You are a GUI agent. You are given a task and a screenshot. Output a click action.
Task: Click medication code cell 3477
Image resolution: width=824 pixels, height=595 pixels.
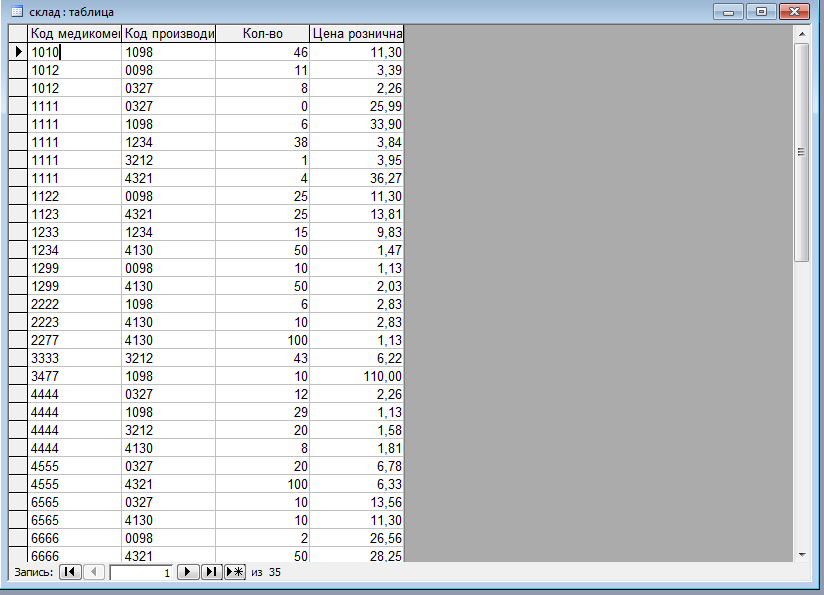[75, 376]
